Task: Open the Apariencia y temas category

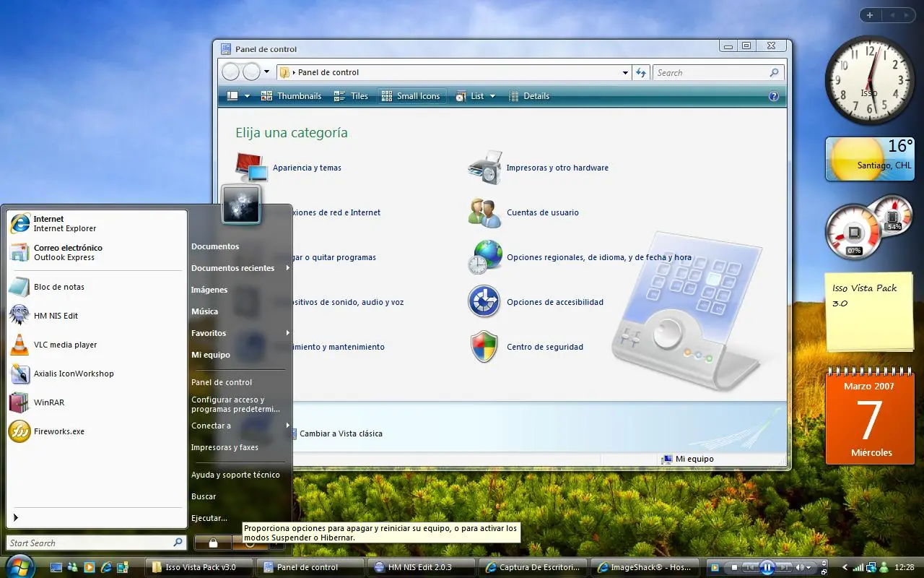Action: point(289,168)
